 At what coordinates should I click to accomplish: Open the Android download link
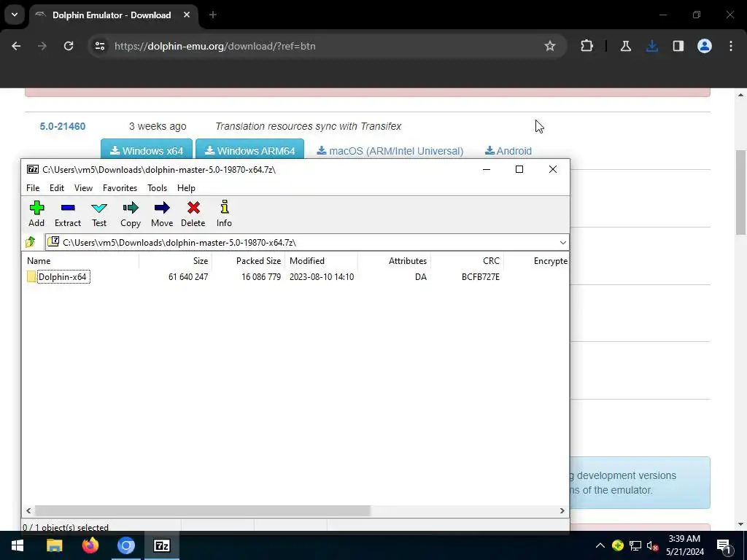tap(508, 151)
